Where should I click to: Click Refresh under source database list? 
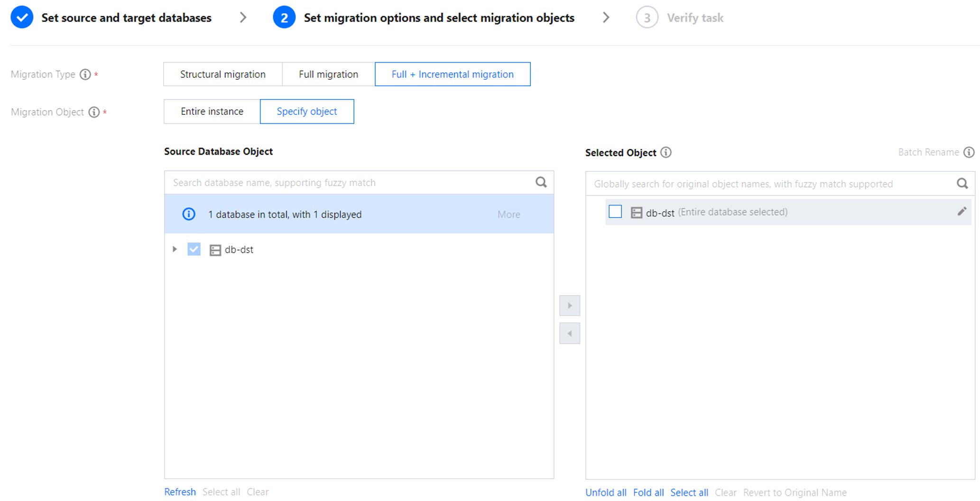(180, 492)
